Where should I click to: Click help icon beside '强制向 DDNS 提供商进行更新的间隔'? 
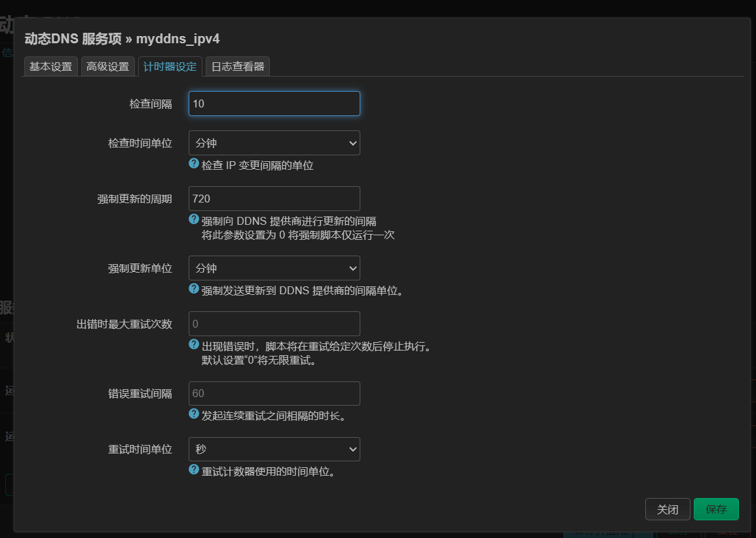tap(194, 220)
